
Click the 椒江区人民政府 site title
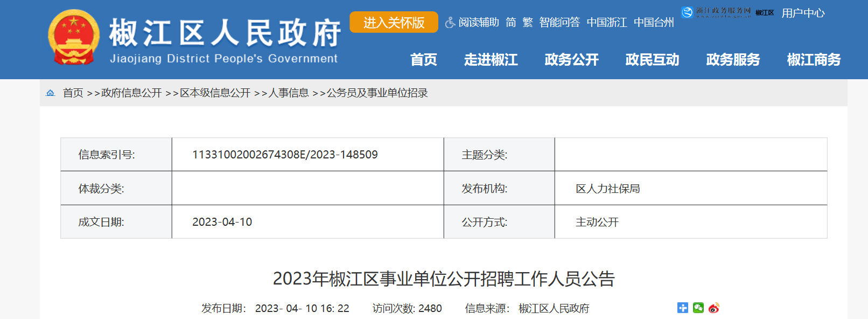point(225,33)
